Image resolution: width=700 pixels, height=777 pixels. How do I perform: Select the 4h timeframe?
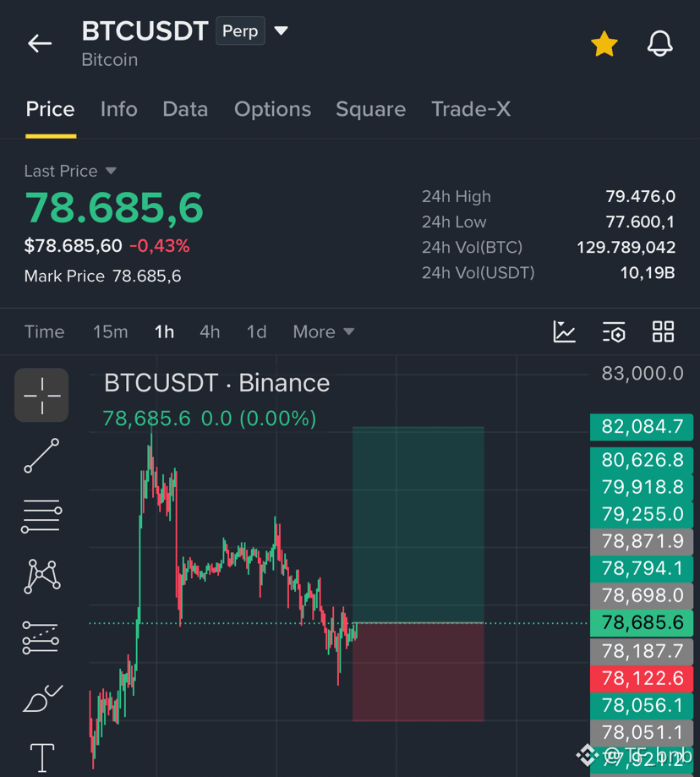tap(210, 331)
